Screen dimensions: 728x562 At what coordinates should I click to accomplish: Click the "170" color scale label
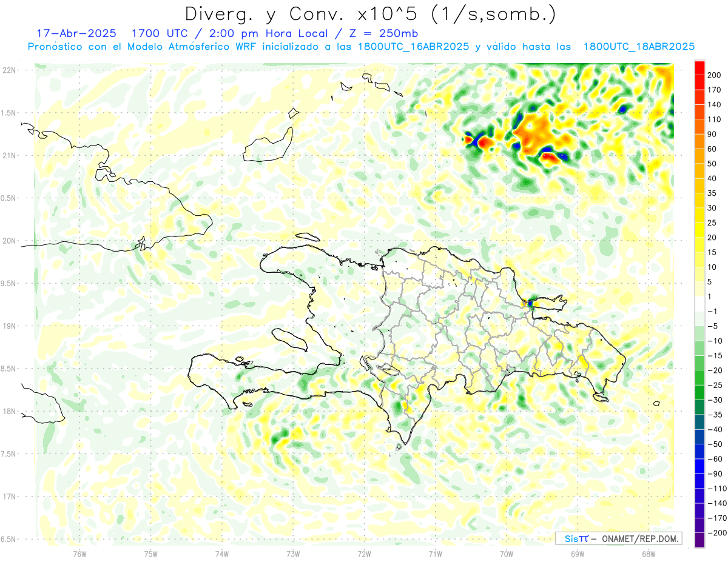[715, 89]
